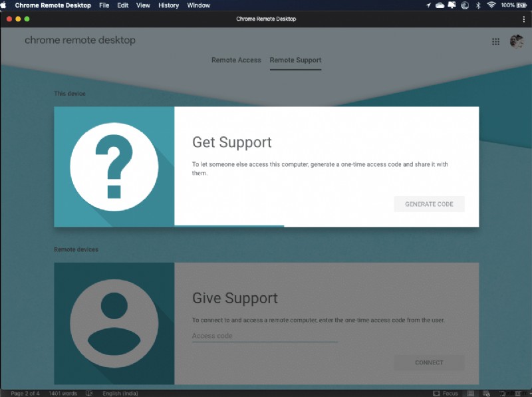Image resolution: width=532 pixels, height=397 pixels.
Task: Open the Apple menu
Action: (4, 5)
